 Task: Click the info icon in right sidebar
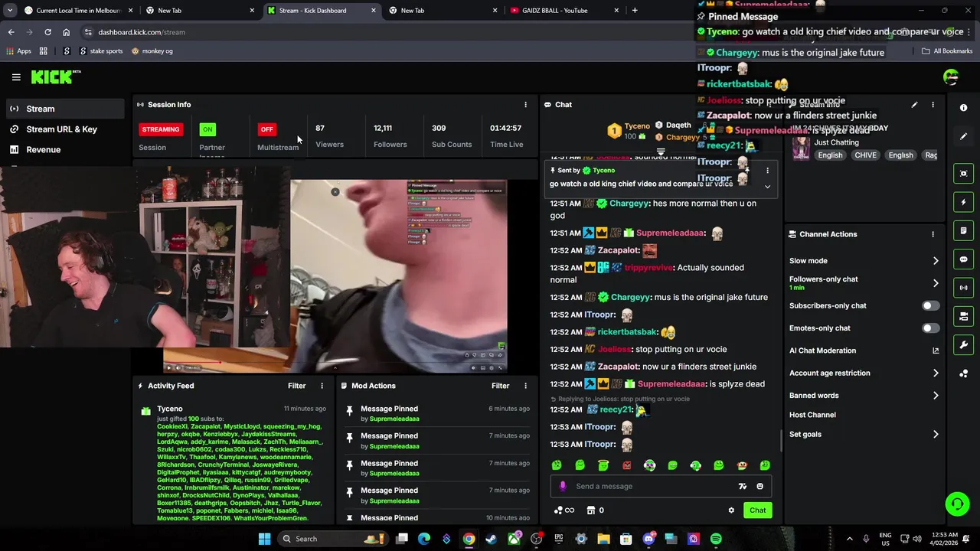(963, 108)
